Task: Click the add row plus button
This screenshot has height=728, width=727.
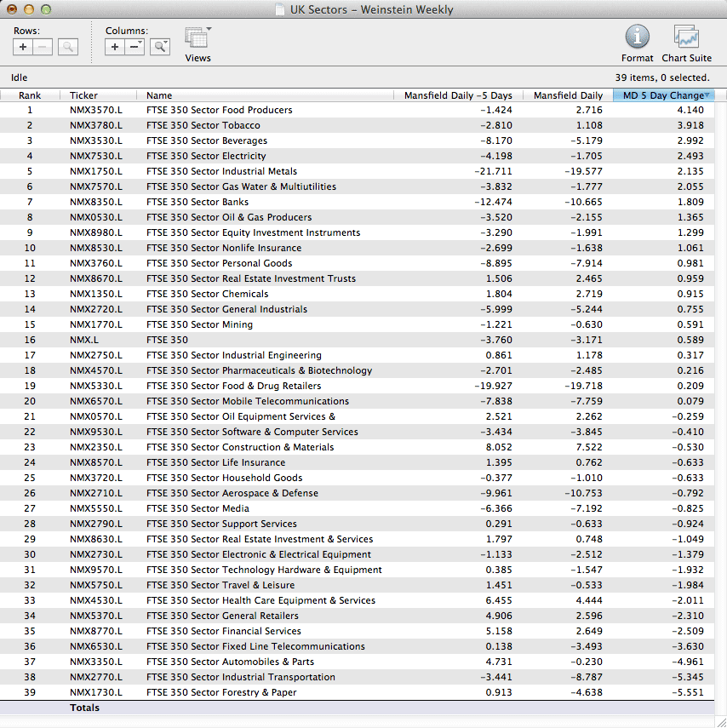Action: point(24,48)
